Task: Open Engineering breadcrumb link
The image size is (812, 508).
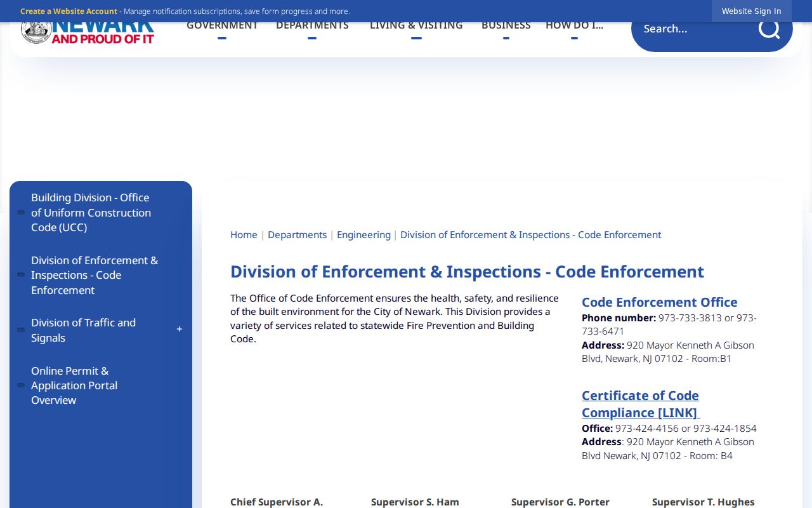Action: [363, 235]
